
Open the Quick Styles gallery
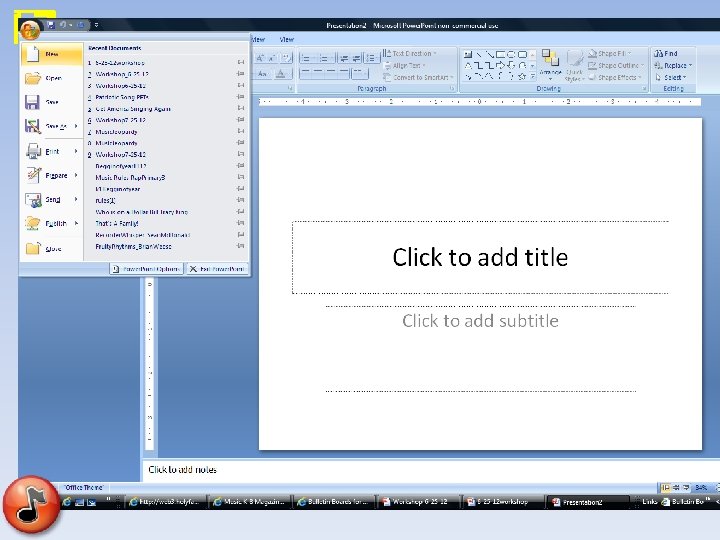574,65
